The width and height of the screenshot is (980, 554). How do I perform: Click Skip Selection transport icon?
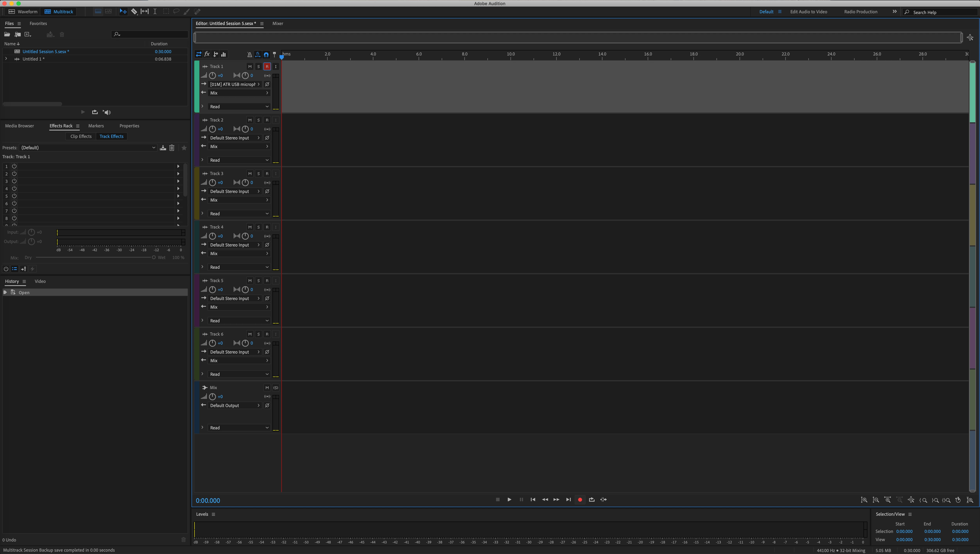tap(604, 499)
